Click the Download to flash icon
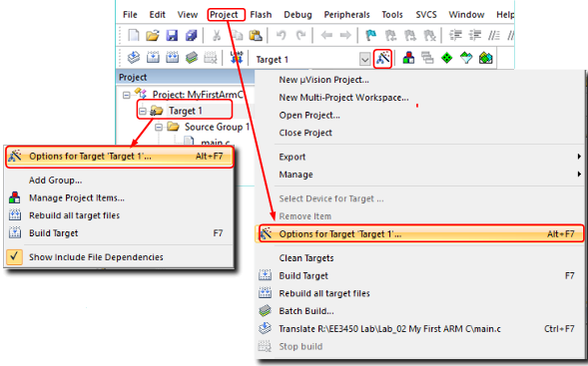Screen dimensions: 588x366 [237, 58]
